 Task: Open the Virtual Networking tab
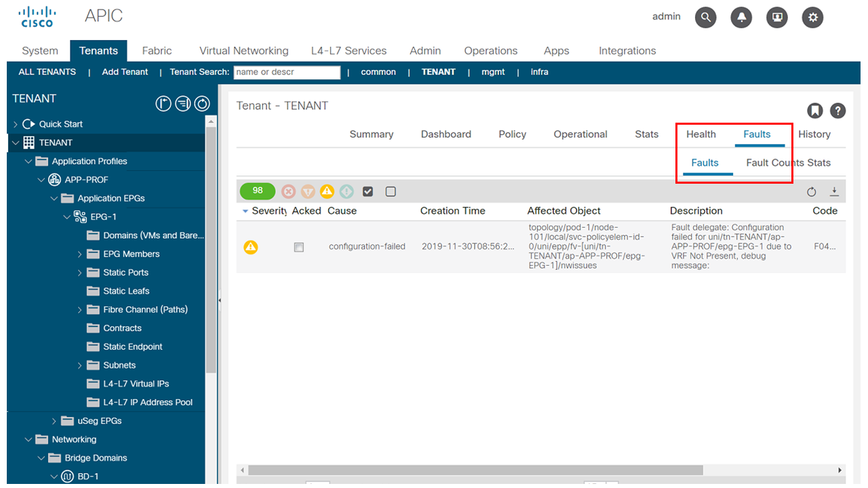(244, 51)
